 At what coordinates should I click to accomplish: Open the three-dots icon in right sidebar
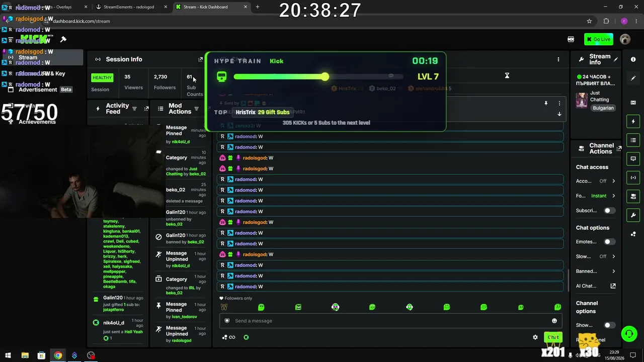pos(633,234)
